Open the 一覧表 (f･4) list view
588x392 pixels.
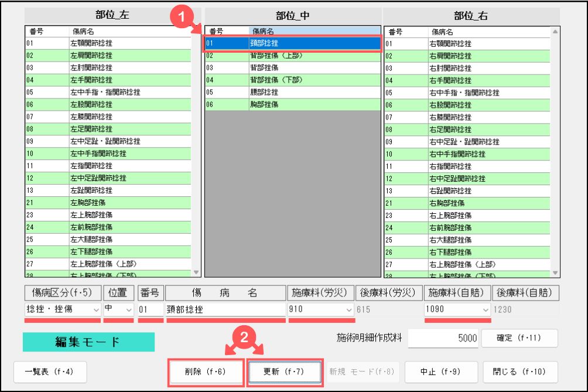point(50,372)
